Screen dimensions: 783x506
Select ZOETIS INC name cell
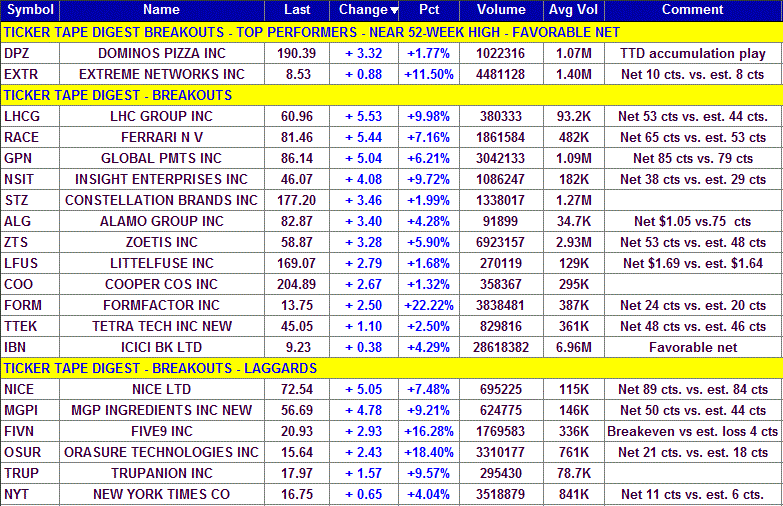coord(162,242)
